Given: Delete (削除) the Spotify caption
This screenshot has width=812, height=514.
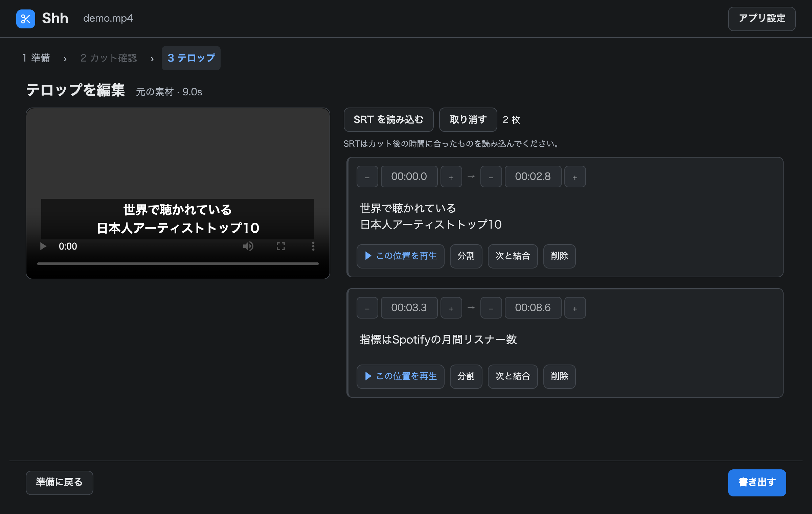Looking at the screenshot, I should (x=560, y=376).
